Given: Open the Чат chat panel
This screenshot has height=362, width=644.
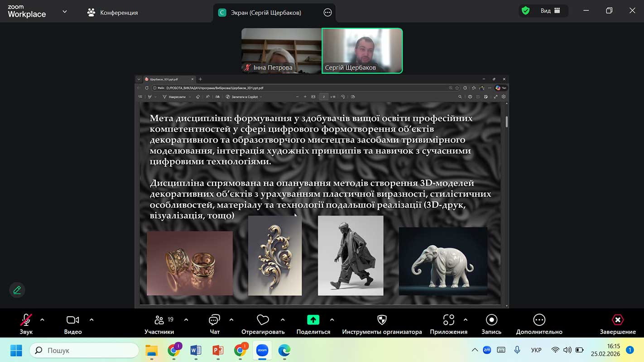Looking at the screenshot, I should click(x=215, y=324).
